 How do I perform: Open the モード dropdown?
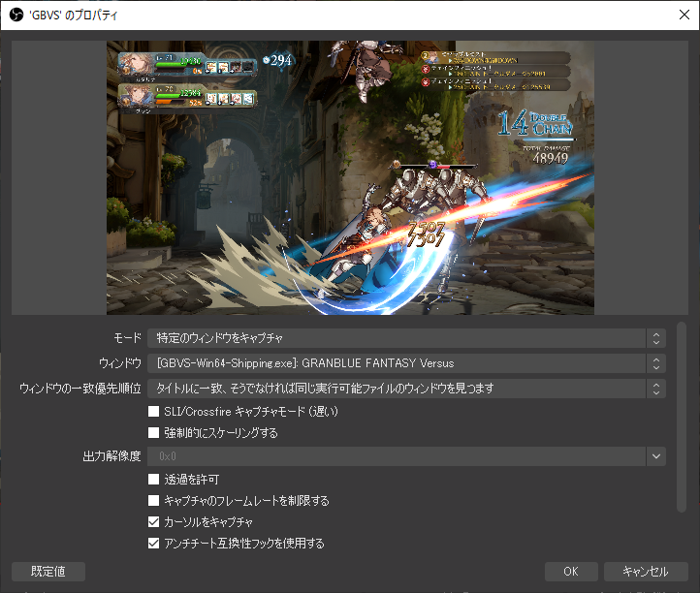(406, 338)
